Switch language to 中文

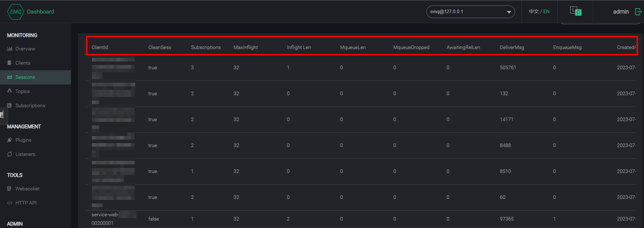pos(534,12)
